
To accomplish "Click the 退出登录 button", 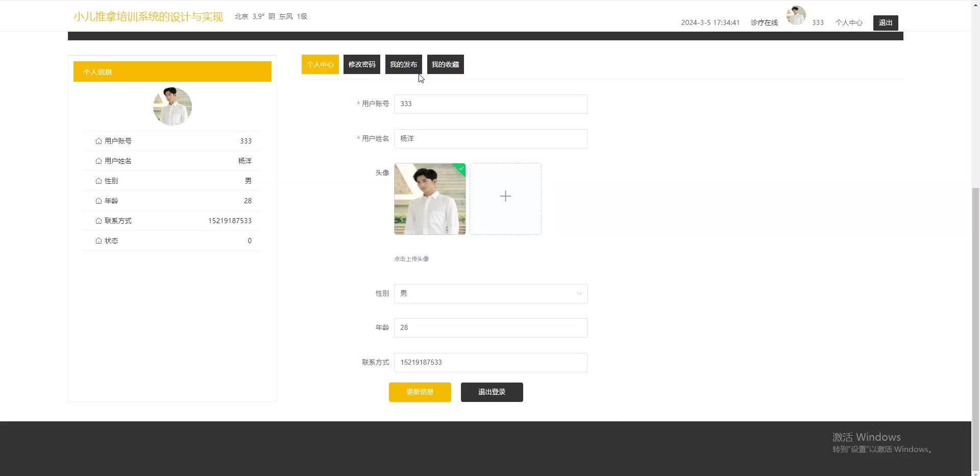I will point(492,392).
